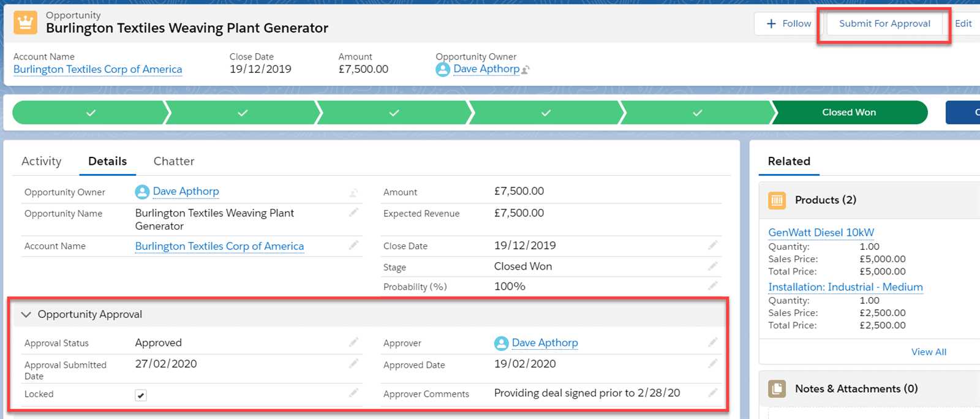Click the Edit button in header
Image resolution: width=980 pixels, height=419 pixels.
click(x=963, y=23)
